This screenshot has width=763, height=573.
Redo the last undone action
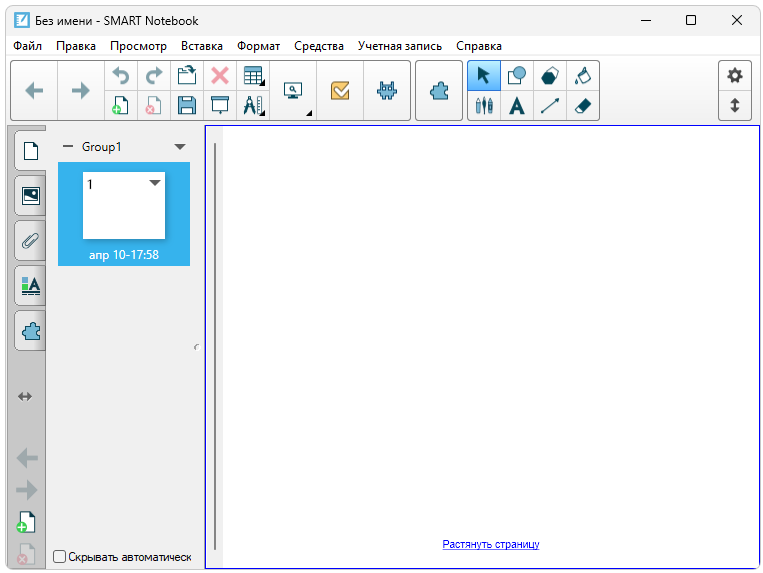[x=154, y=76]
